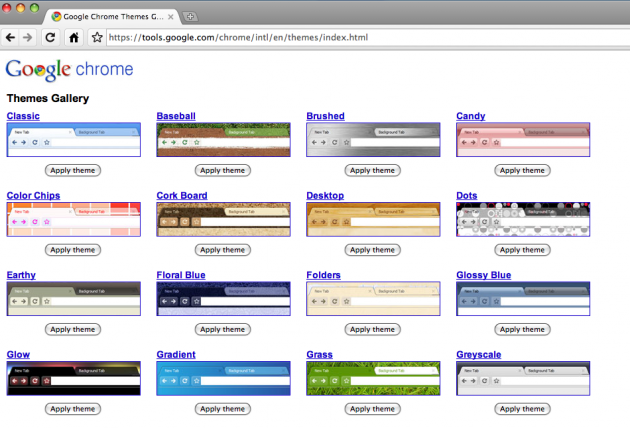This screenshot has height=428, width=630.
Task: Open the Glossy Blue theme link
Action: tap(484, 275)
